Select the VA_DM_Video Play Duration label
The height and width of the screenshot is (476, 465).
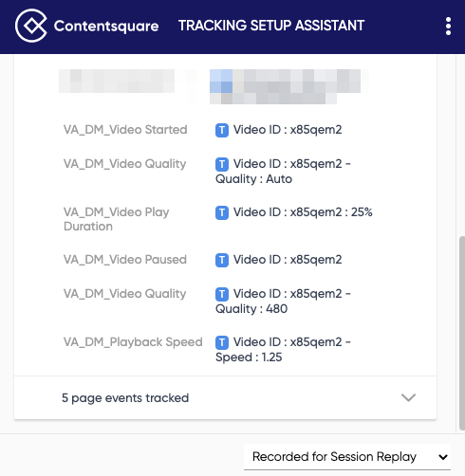pyautogui.click(x=117, y=219)
